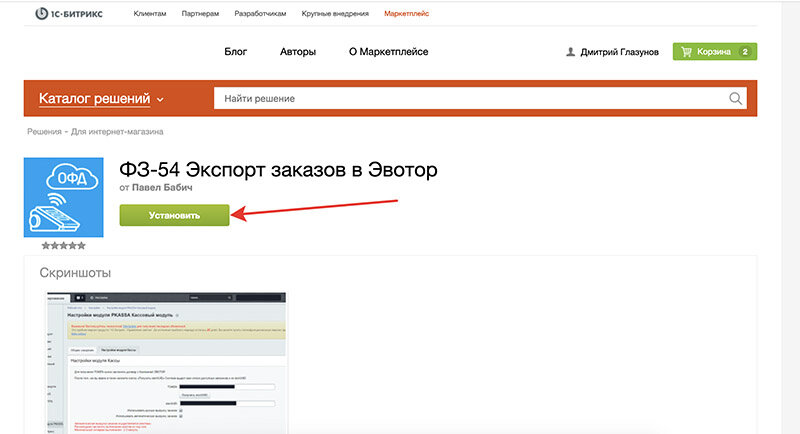Click the 1C-Bitrix logo
The image size is (800, 434).
(69, 14)
